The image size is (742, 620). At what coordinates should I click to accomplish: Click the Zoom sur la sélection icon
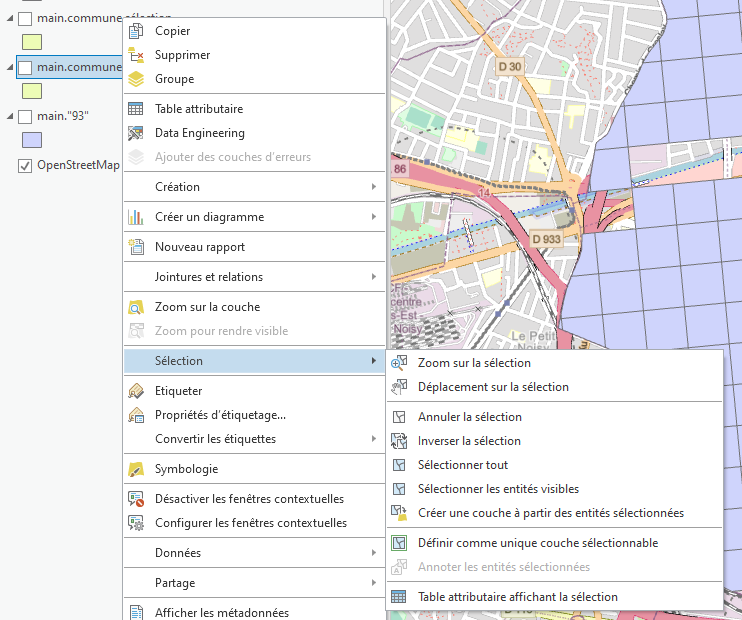pos(399,363)
